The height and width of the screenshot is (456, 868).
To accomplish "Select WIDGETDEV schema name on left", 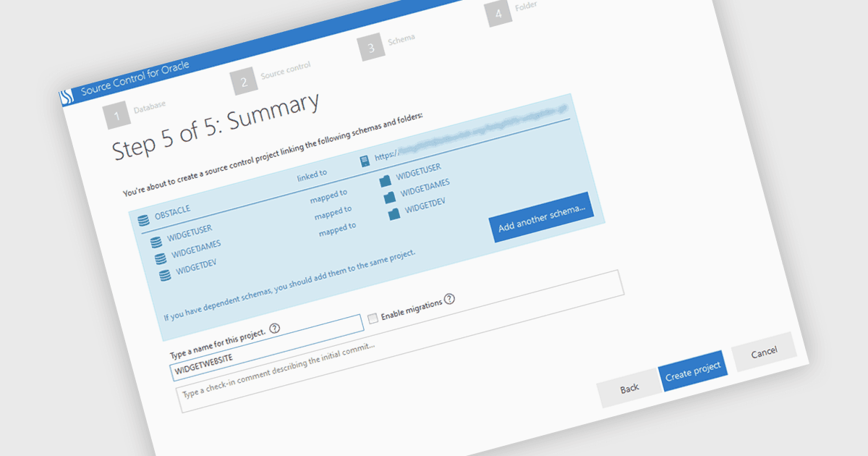I will (x=196, y=266).
